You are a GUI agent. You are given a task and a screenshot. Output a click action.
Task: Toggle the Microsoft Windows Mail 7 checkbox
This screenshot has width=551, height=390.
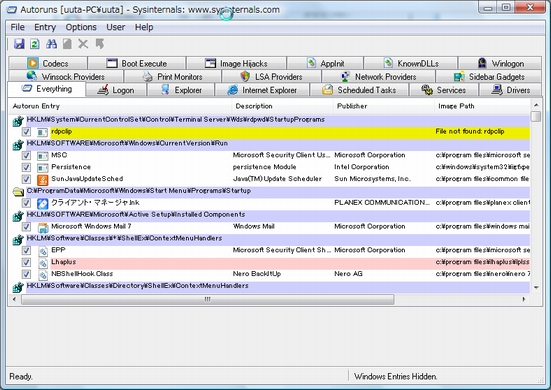(x=26, y=227)
